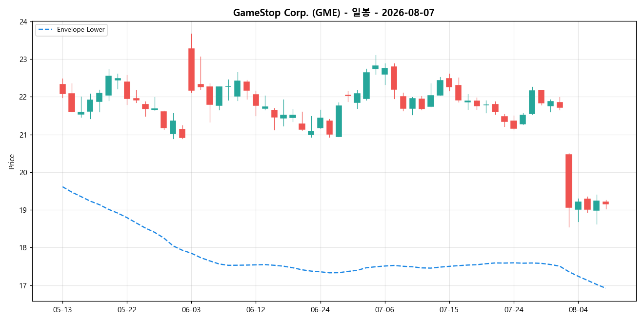The width and height of the screenshot is (644, 322).
Task: Click the 24 price tick label
Action: (23, 21)
